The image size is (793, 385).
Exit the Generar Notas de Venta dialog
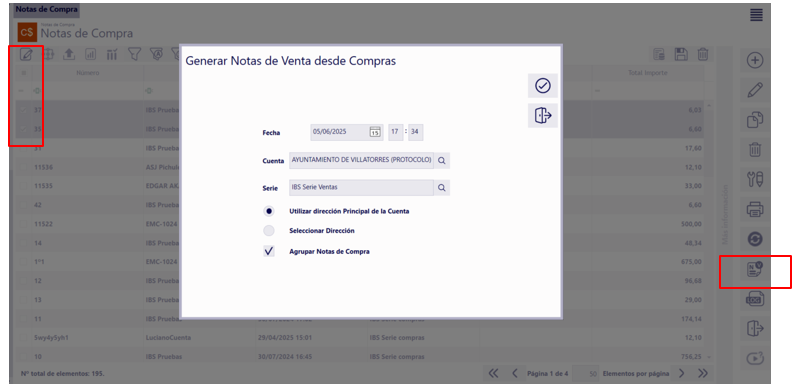click(x=543, y=115)
